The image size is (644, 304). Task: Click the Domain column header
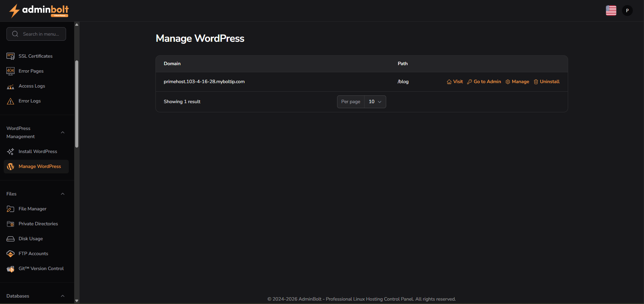click(x=172, y=64)
